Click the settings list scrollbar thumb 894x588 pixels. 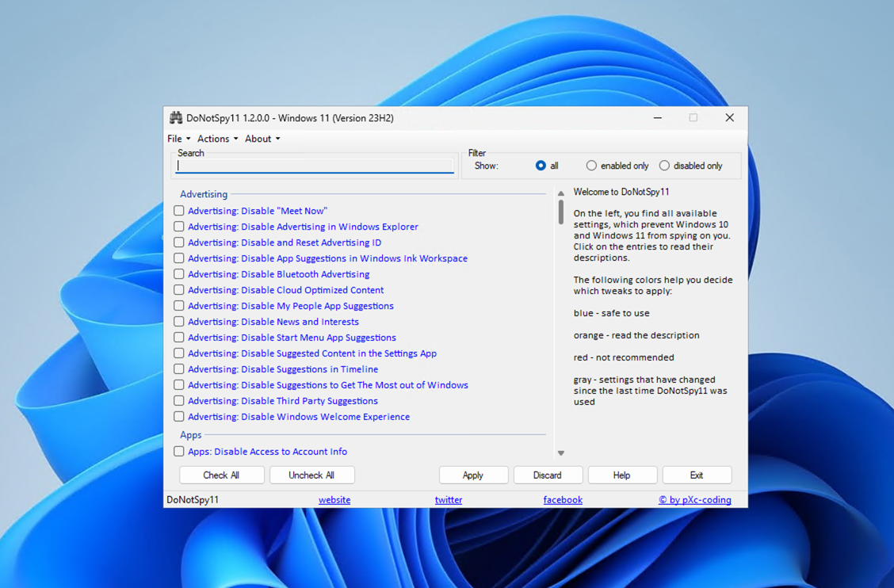tap(561, 212)
